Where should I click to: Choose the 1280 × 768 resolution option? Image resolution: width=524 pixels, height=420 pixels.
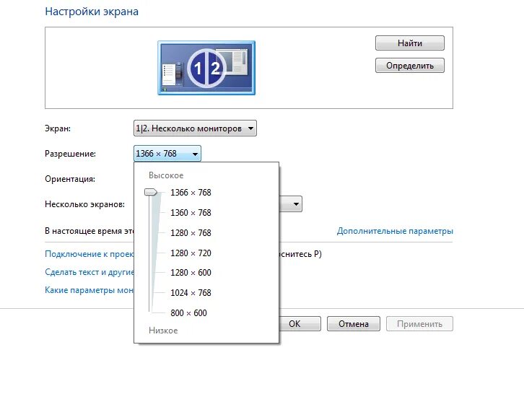(x=191, y=233)
